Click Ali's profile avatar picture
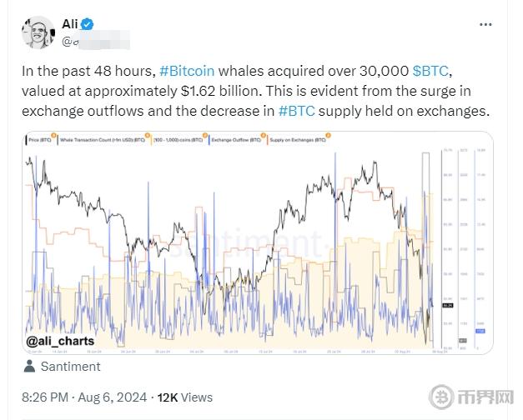This screenshot has height=420, width=523. pyautogui.click(x=37, y=32)
